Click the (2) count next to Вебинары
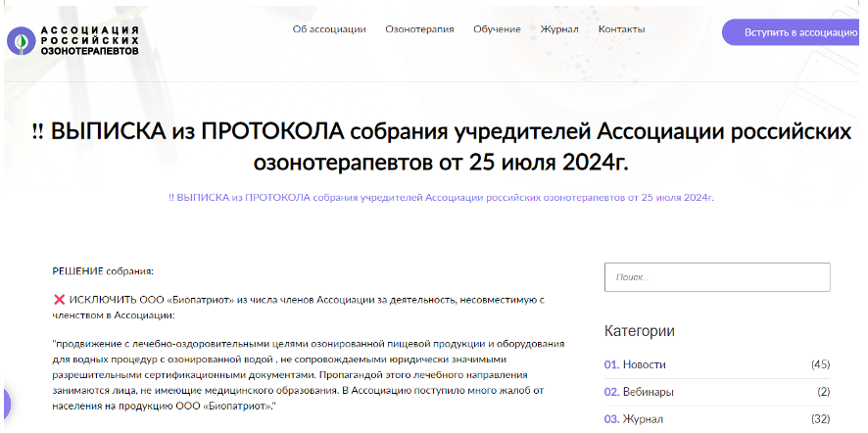Image resolution: width=868 pixels, height=433 pixels. (824, 392)
